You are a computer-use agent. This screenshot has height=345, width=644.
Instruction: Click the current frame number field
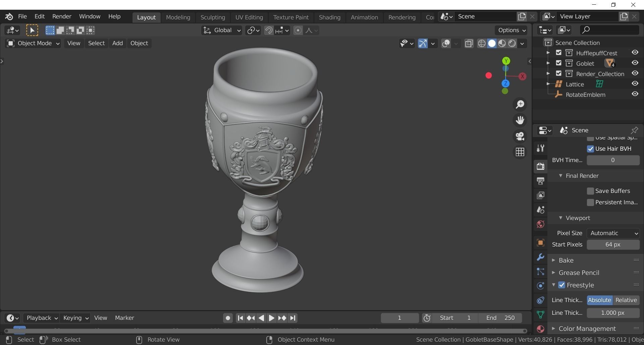coord(399,318)
